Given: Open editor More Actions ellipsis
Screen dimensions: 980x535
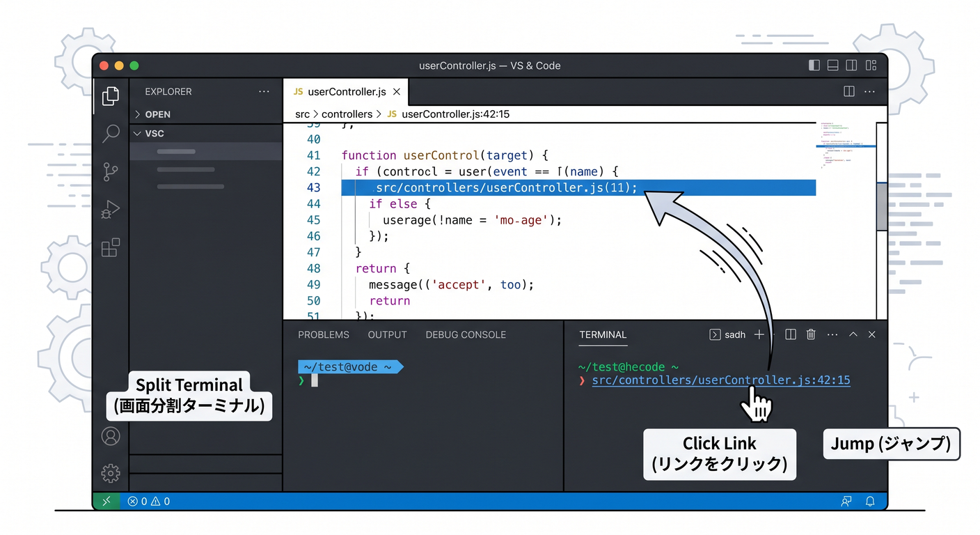Looking at the screenshot, I should [x=869, y=91].
